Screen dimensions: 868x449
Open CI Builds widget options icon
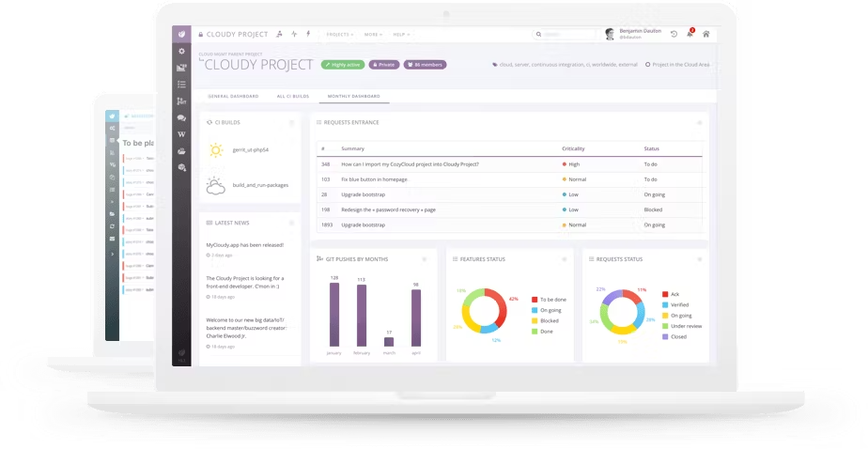click(x=292, y=123)
